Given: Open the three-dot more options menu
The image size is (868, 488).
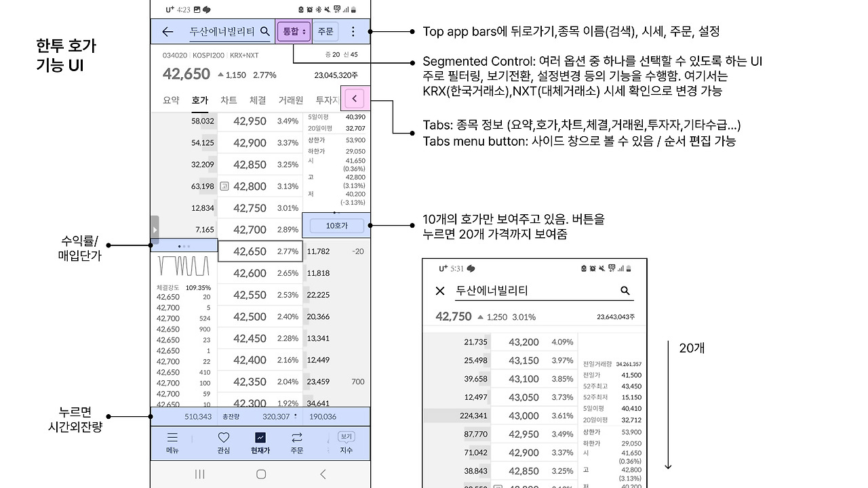Looking at the screenshot, I should [x=353, y=31].
